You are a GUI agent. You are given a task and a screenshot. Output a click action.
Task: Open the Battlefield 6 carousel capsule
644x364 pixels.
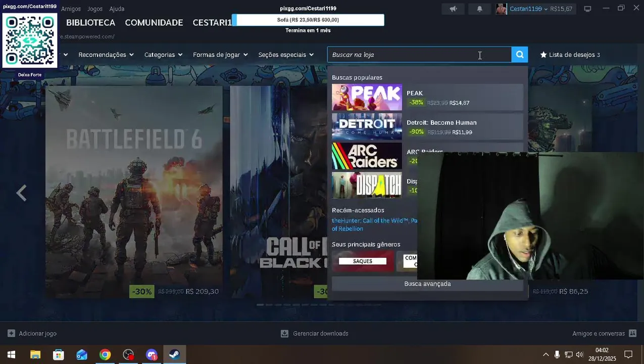[134, 192]
